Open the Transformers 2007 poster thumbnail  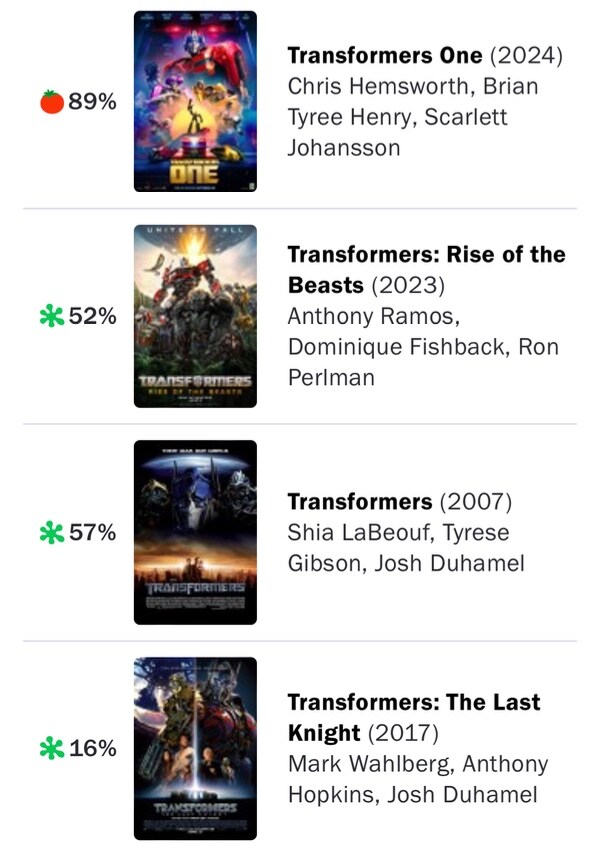[x=195, y=532]
